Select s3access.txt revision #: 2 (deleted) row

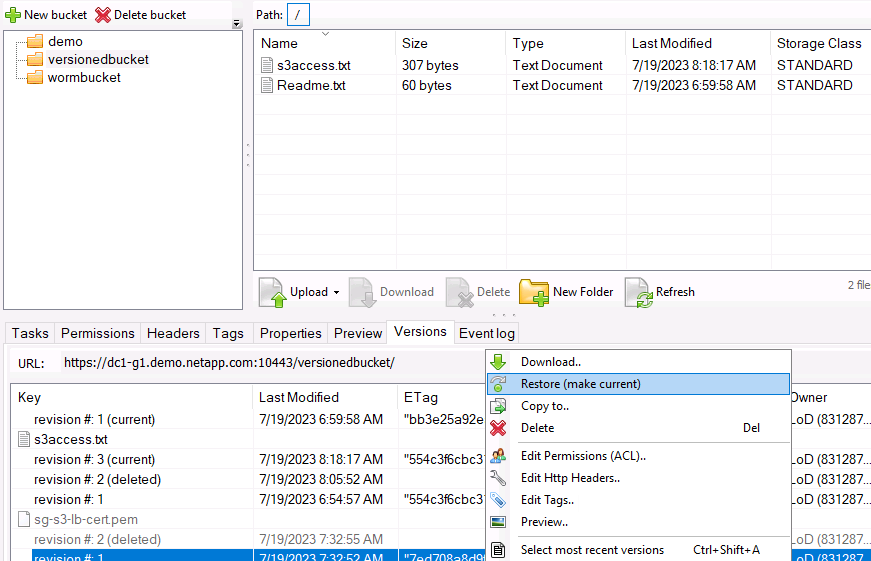pyautogui.click(x=97, y=479)
